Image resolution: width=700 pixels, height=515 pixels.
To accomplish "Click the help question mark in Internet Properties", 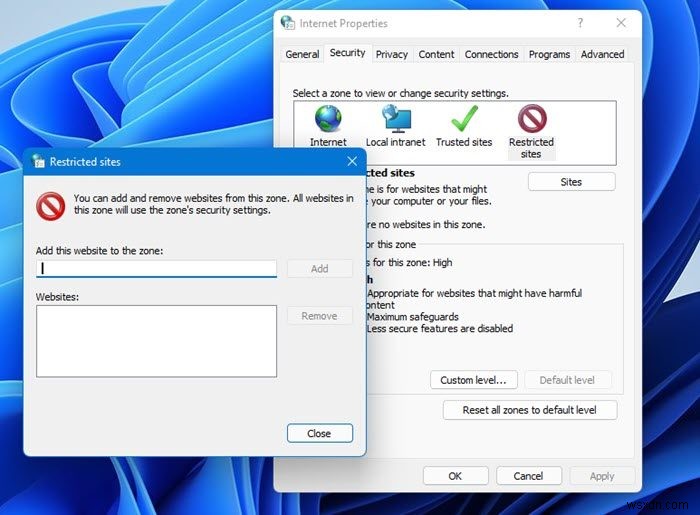I will (x=580, y=23).
